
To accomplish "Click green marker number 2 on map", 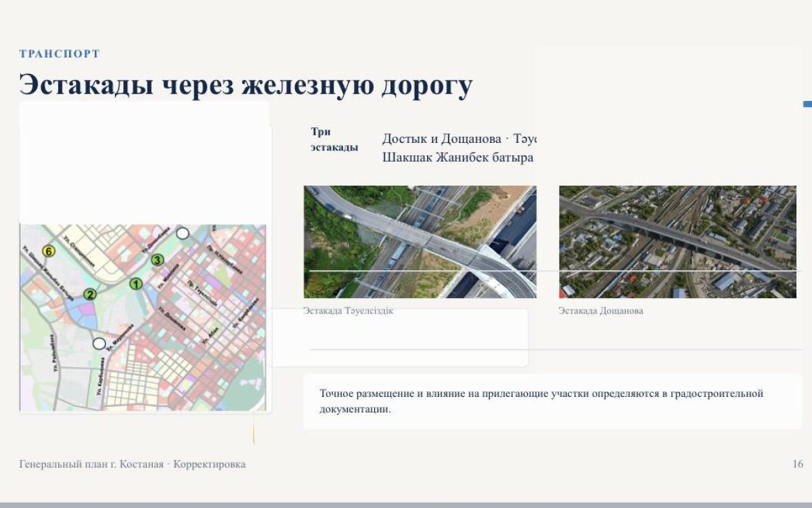I will coord(90,295).
